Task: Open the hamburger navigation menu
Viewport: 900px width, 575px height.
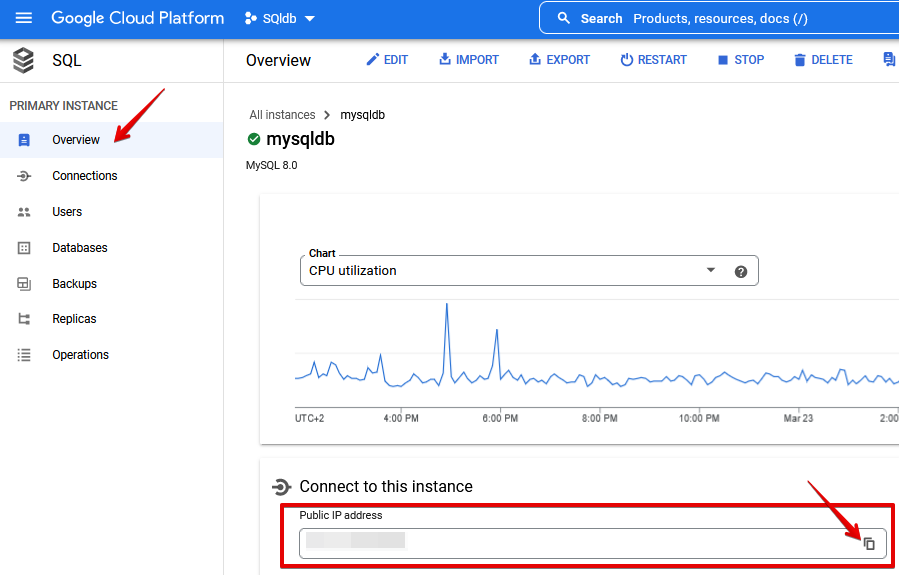Action: pos(24,18)
